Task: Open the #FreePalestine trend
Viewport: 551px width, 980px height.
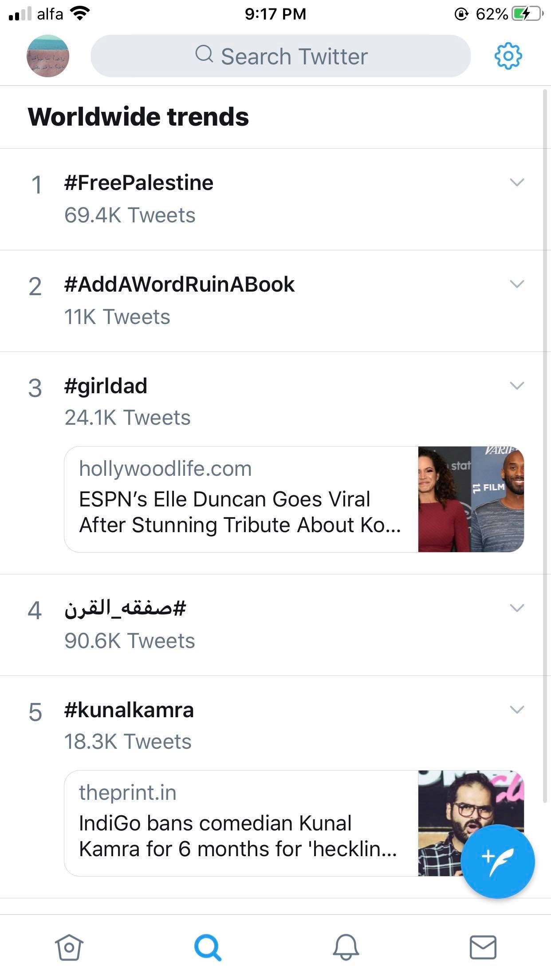Action: tap(138, 183)
